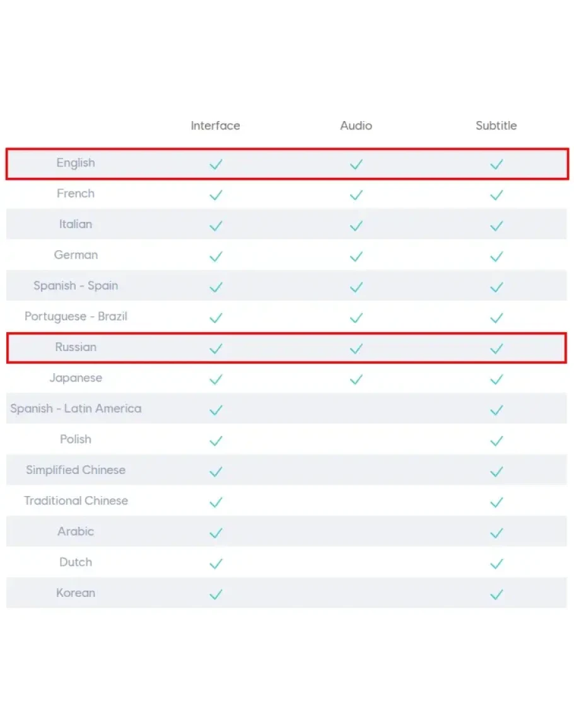Click the Korean Subtitle checkmark
Viewport: 574px width, 728px height.
[496, 594]
